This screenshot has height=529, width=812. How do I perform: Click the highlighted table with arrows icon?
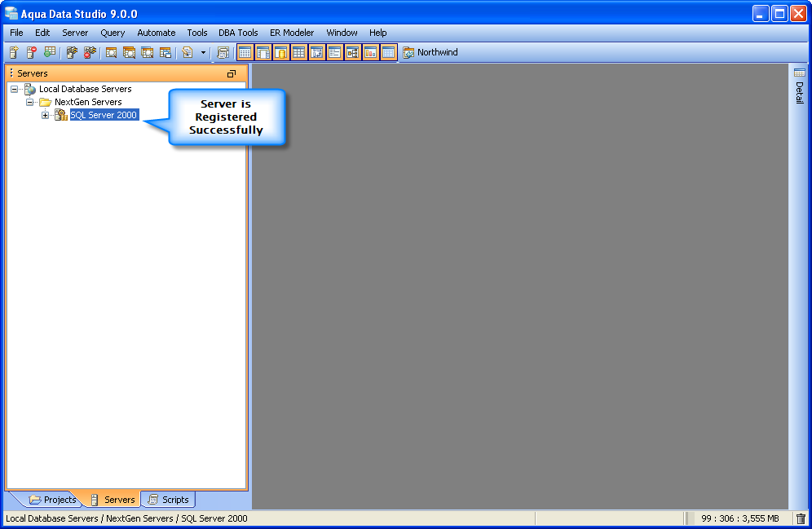(317, 52)
